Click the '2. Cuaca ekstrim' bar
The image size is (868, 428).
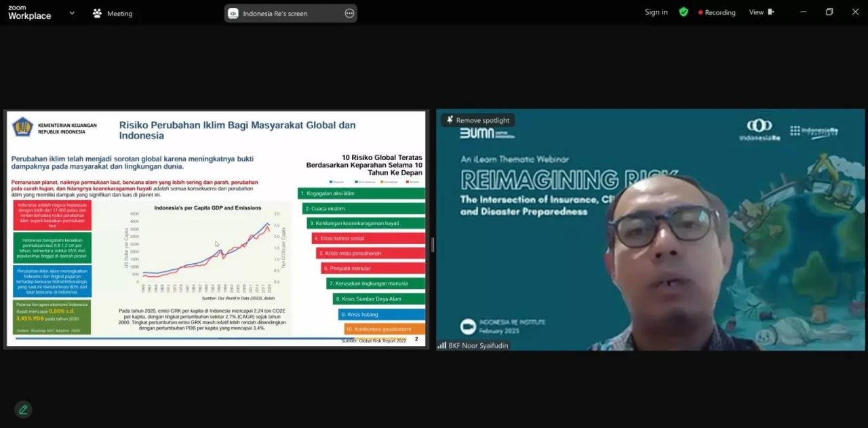(363, 208)
